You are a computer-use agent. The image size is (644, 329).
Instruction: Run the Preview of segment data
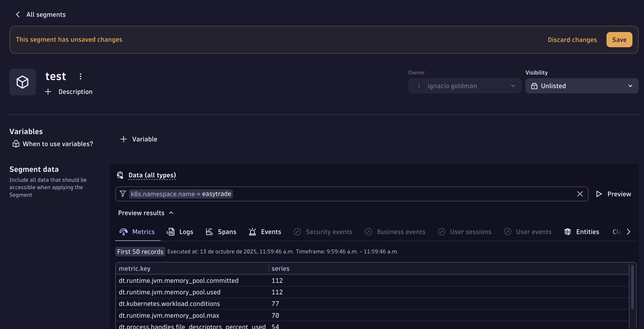[x=613, y=194]
